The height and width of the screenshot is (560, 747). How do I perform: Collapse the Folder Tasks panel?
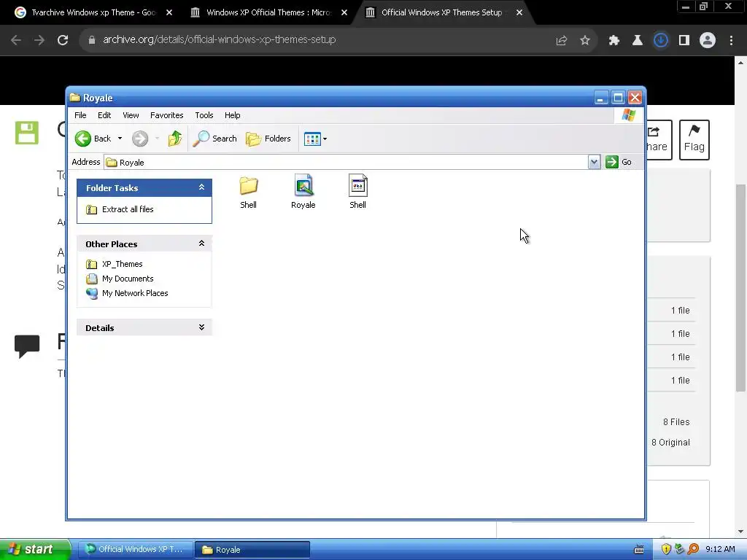pyautogui.click(x=201, y=187)
